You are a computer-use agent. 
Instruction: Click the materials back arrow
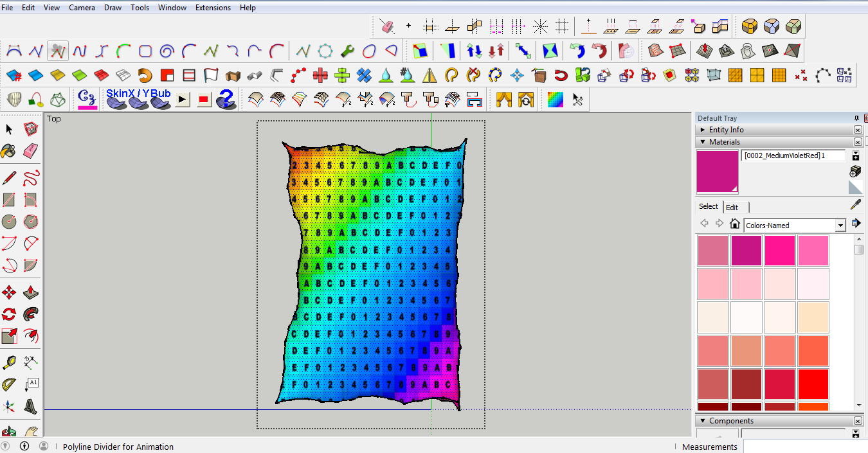coord(704,224)
